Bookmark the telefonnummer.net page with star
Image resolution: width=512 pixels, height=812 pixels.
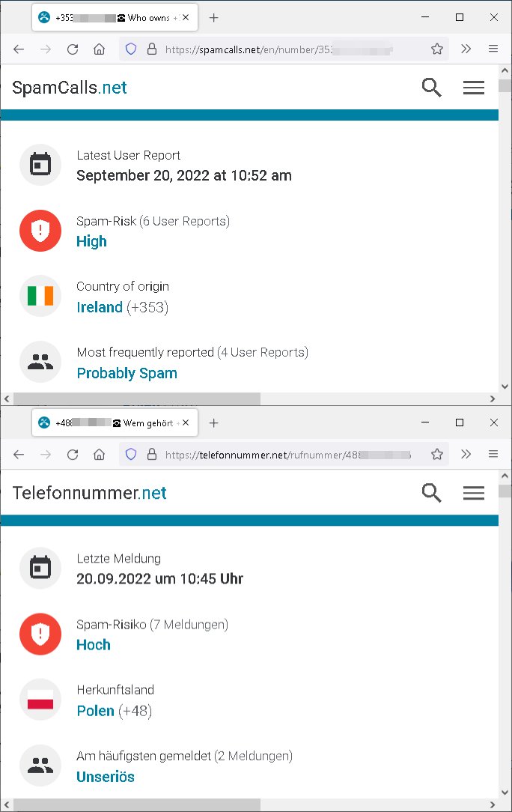tap(437, 455)
